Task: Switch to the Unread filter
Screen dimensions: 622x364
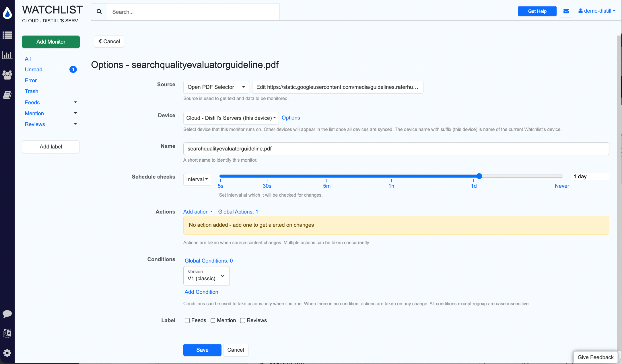Action: [x=33, y=69]
